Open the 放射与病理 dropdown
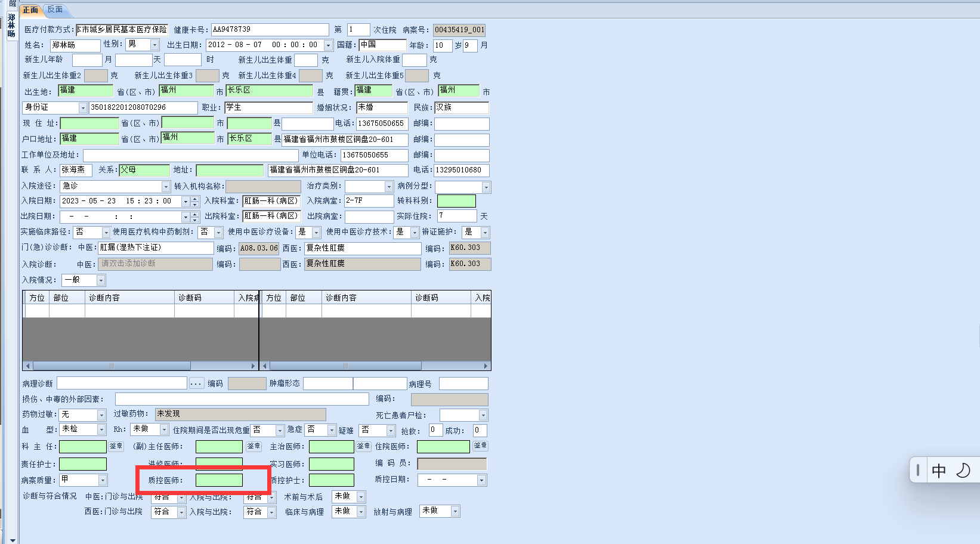980x544 pixels. 455,511
